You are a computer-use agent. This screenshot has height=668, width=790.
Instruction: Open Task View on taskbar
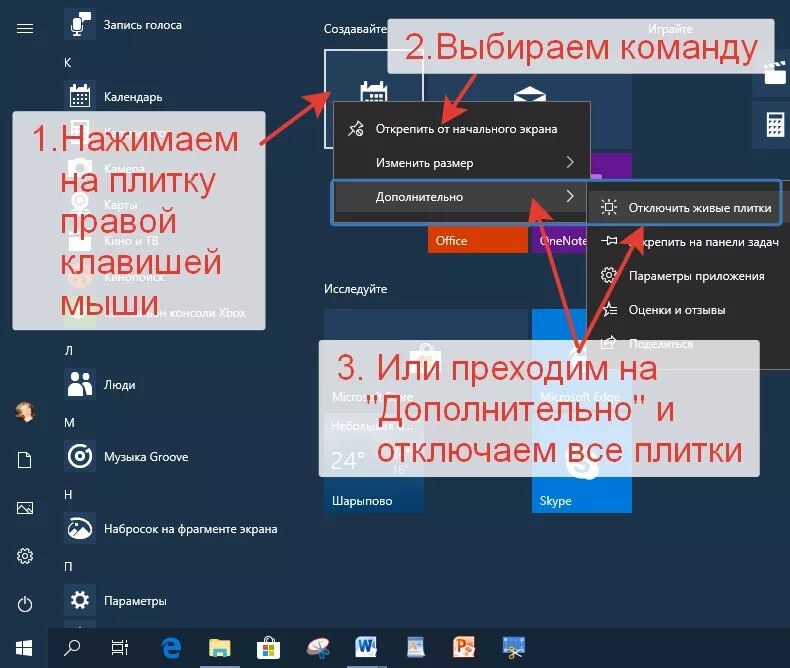120,648
